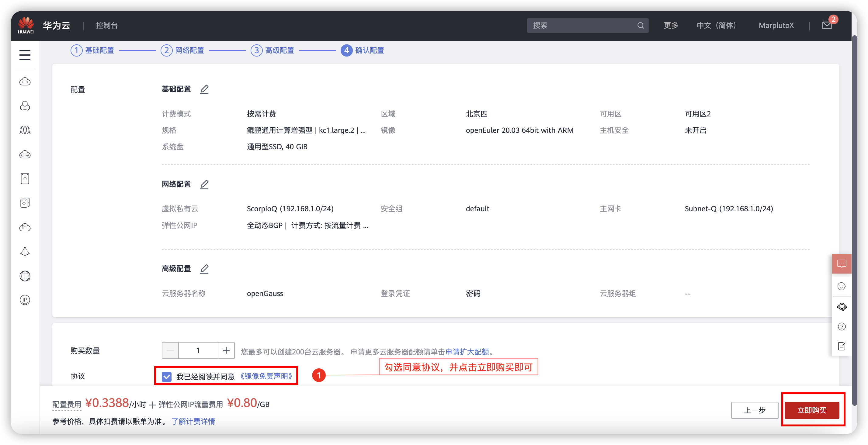Toggle the 我已经阅读并同意 agreement checkbox
This screenshot has height=445, width=868.
167,376
